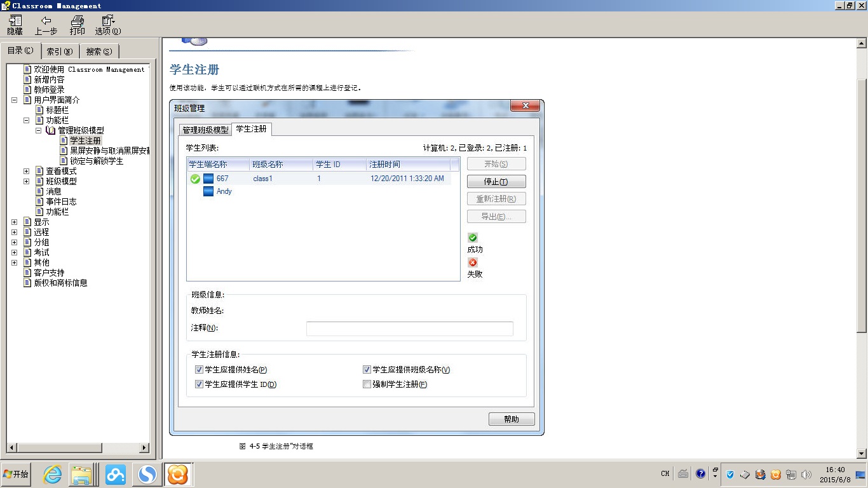Click the 隐藏 (Hide) toolbar icon

click(14, 25)
